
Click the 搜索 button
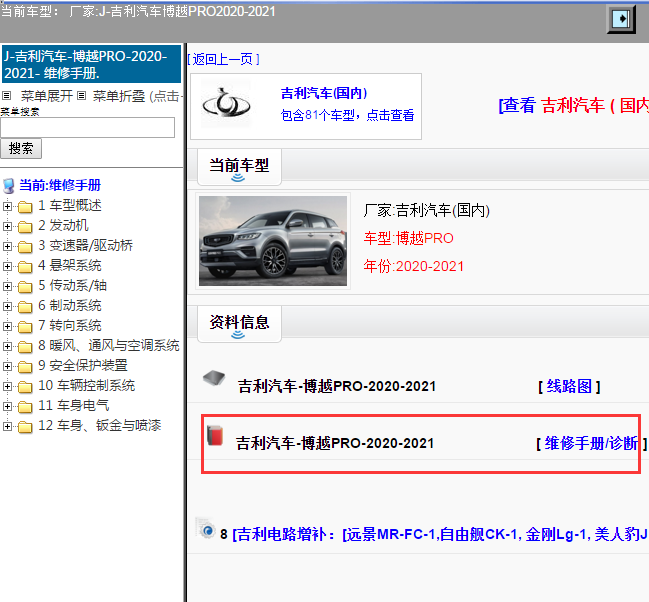click(21, 148)
